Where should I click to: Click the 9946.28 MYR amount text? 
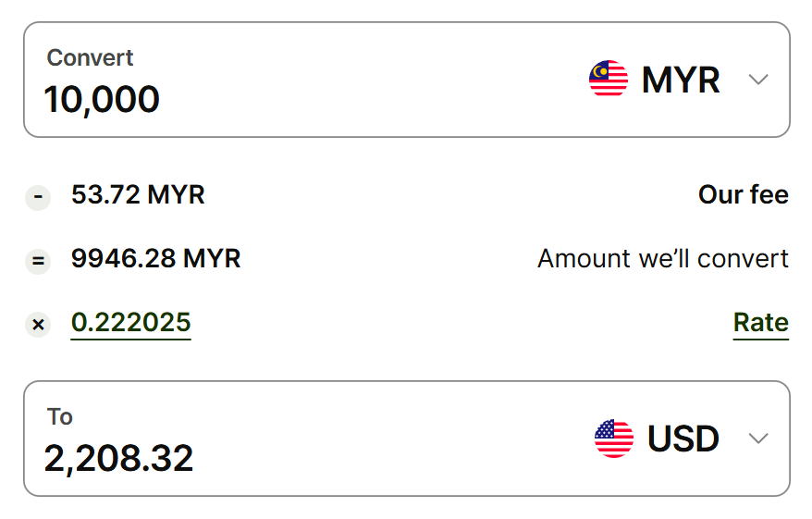155,259
